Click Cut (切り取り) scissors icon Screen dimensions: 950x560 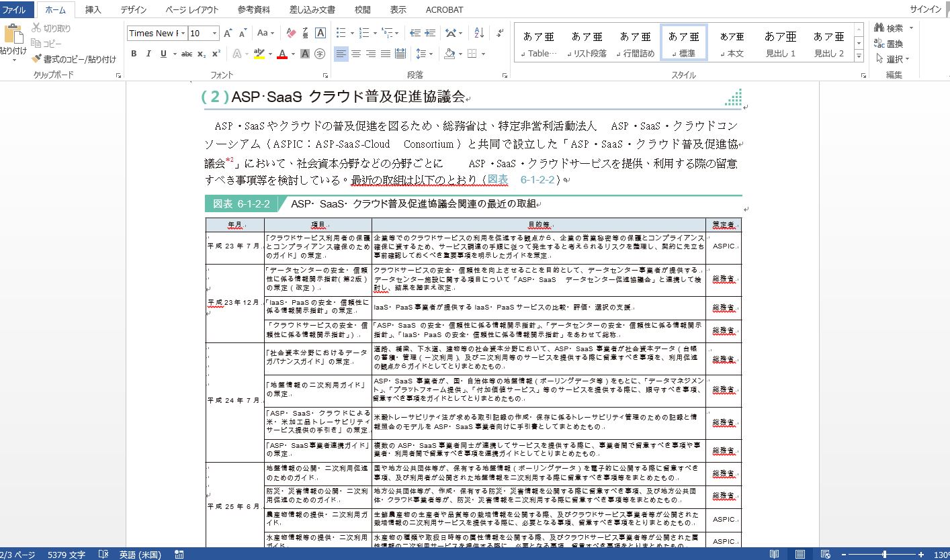36,28
